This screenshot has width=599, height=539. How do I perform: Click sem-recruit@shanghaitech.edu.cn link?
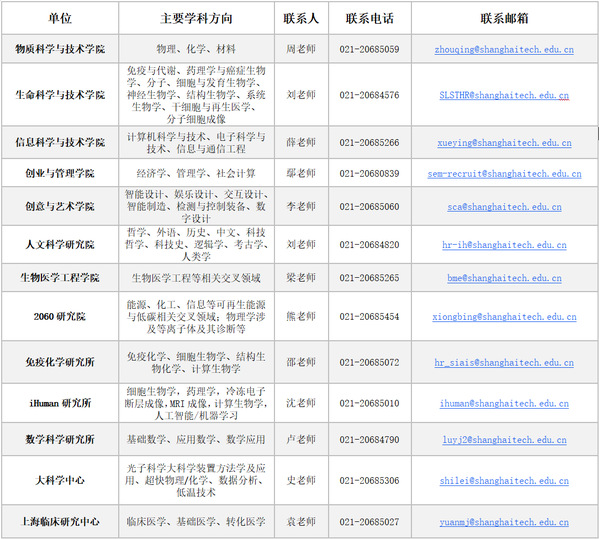click(x=504, y=174)
